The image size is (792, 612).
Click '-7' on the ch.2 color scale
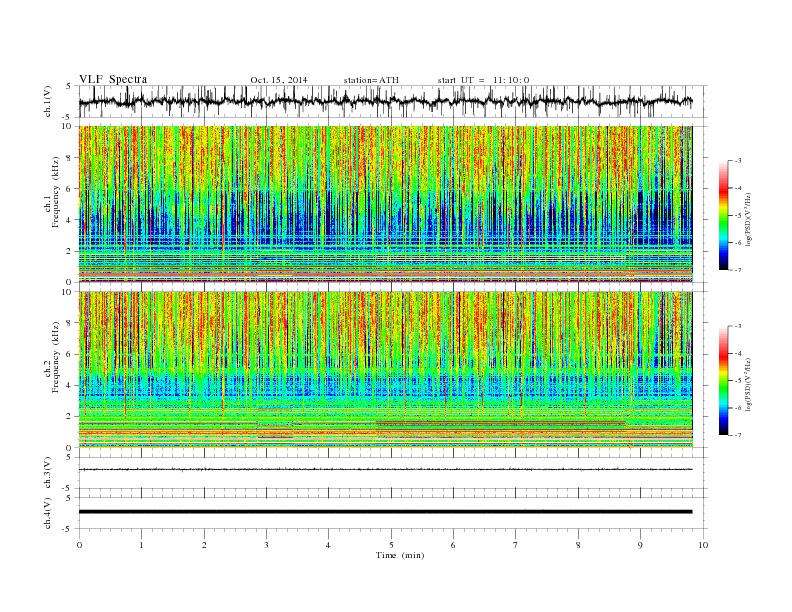[x=738, y=435]
